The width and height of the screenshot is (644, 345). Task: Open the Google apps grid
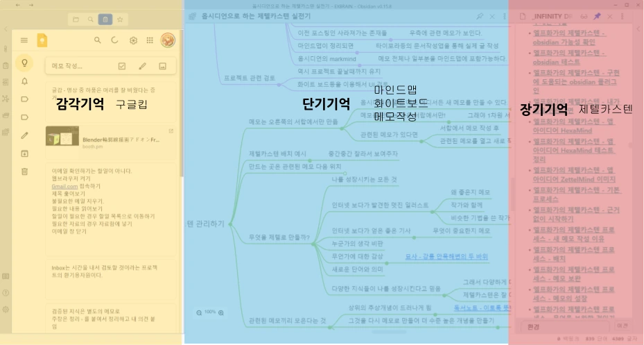tap(150, 40)
